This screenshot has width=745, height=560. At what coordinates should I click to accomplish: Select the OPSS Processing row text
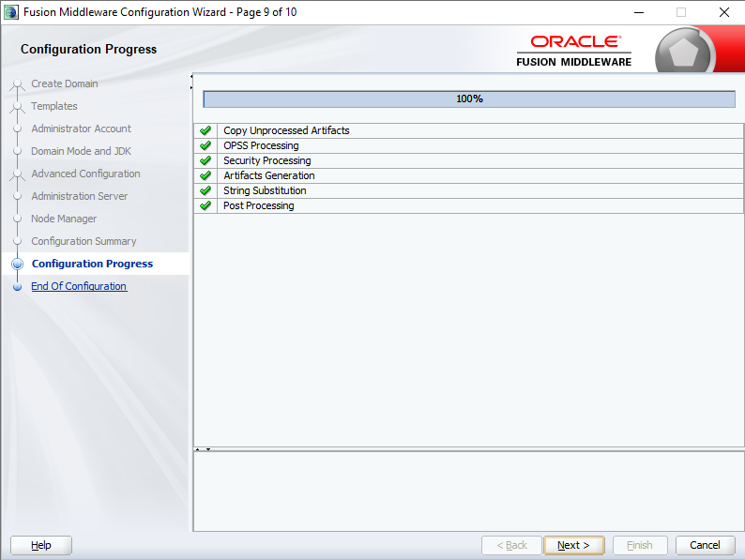261,145
